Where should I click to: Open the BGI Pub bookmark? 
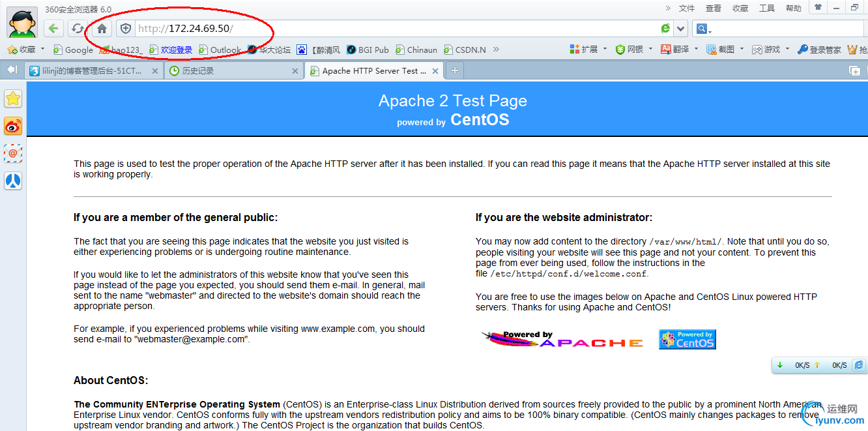[x=368, y=50]
